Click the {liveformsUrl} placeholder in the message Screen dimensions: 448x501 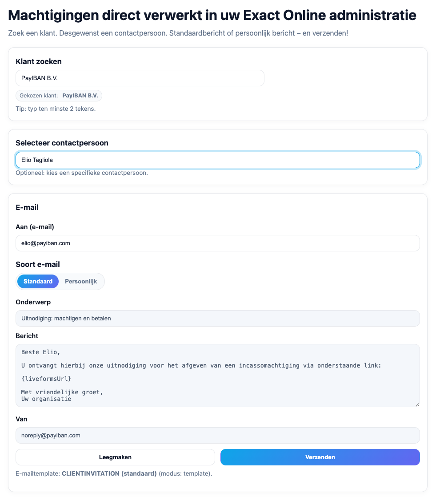(46, 379)
